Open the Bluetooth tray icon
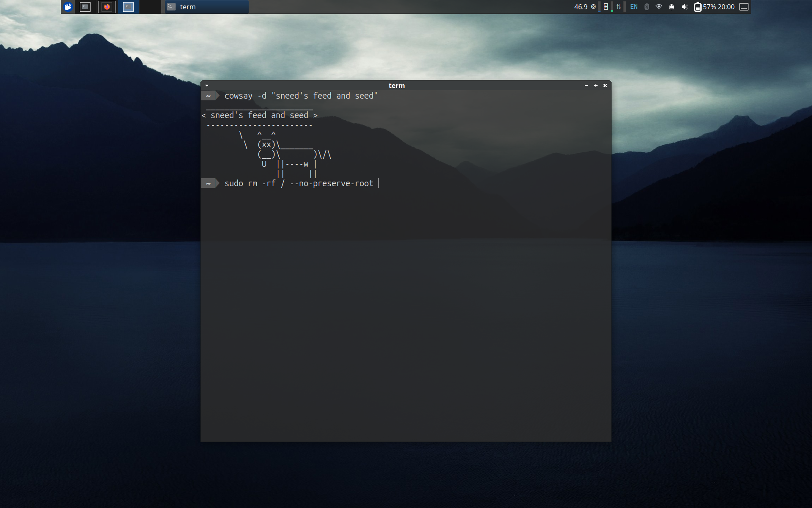 (647, 7)
